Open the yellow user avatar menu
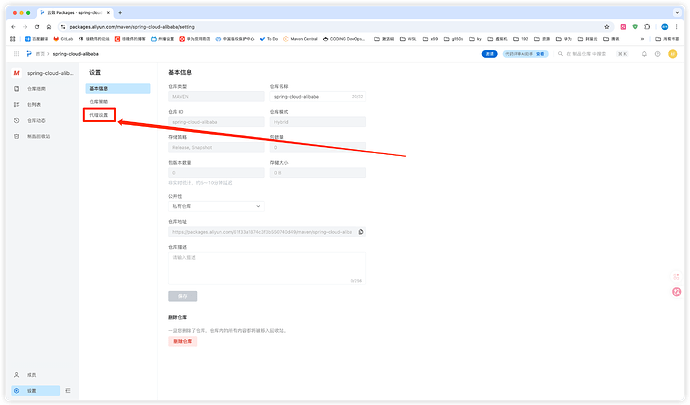Viewport: 690px width, 405px height. (x=672, y=54)
